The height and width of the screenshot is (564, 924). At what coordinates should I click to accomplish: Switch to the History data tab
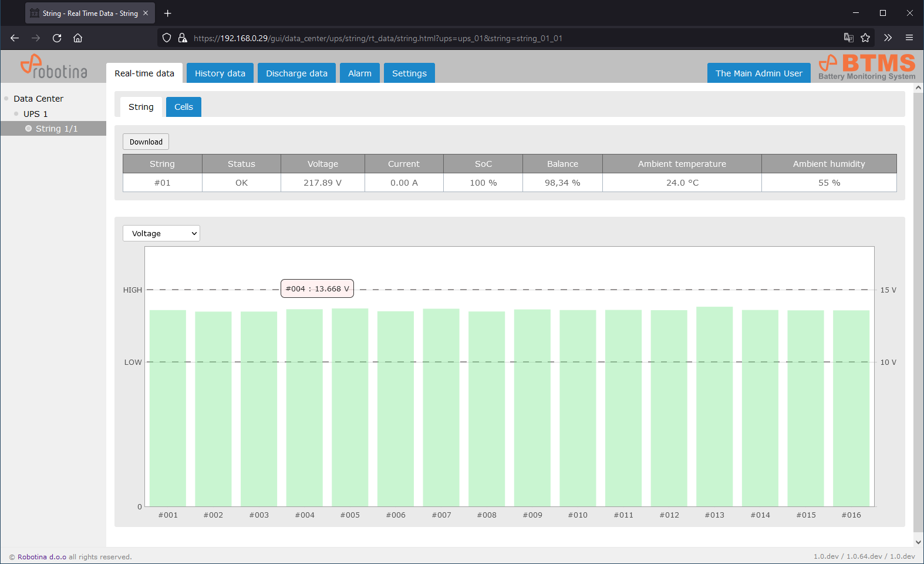(220, 73)
